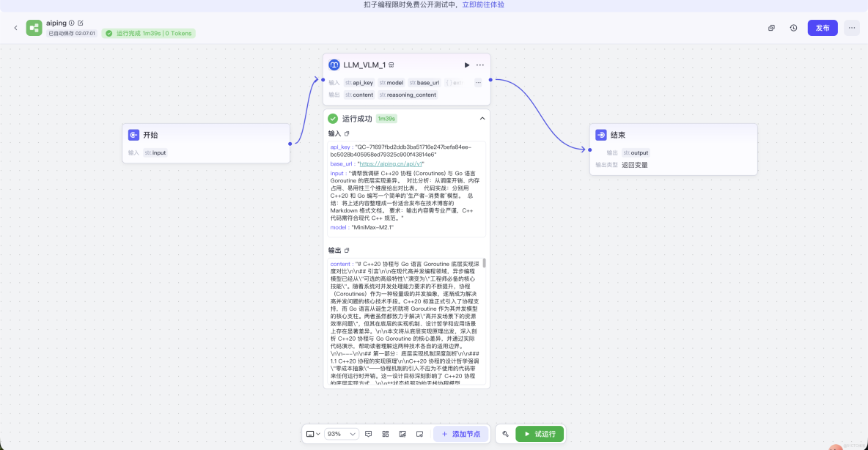The image size is (868, 450).
Task: Duplicate workflow using the copy icon
Action: (x=771, y=27)
